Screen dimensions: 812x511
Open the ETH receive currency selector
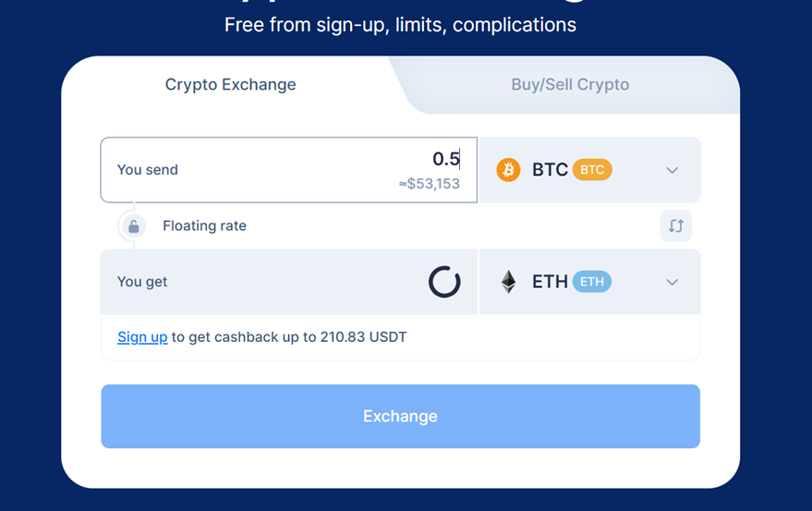pos(590,282)
